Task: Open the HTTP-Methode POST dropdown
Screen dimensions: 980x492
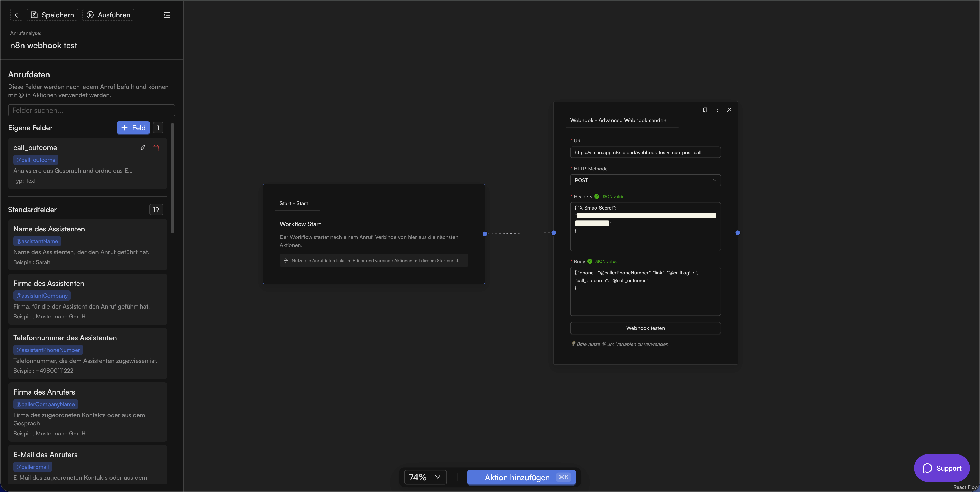Action: pyautogui.click(x=645, y=180)
